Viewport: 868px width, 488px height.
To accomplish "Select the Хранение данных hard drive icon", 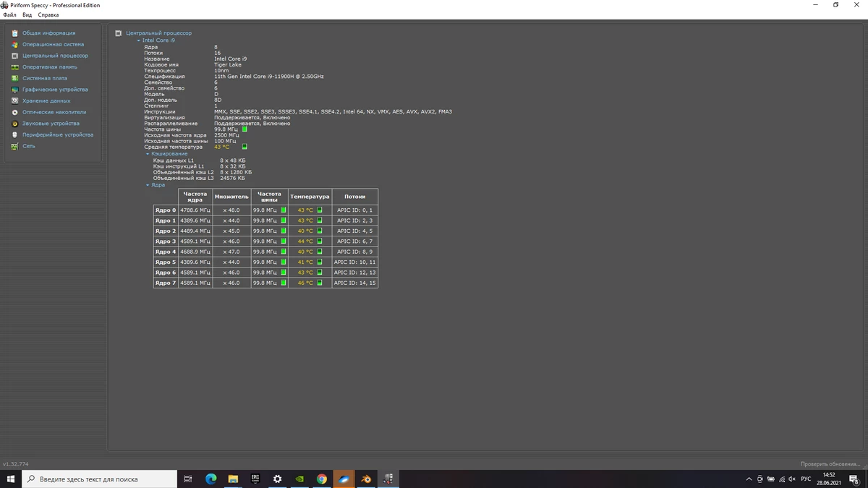I will pyautogui.click(x=14, y=101).
